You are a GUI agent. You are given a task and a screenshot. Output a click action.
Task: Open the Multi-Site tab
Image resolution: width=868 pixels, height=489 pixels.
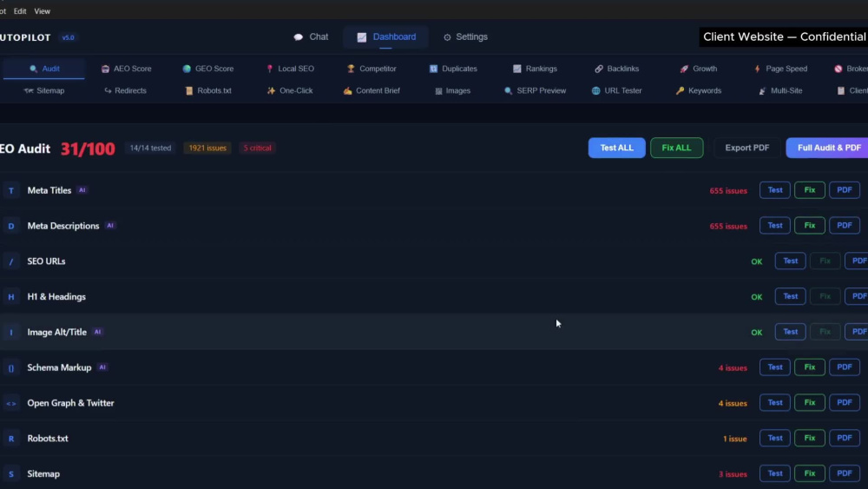click(780, 91)
